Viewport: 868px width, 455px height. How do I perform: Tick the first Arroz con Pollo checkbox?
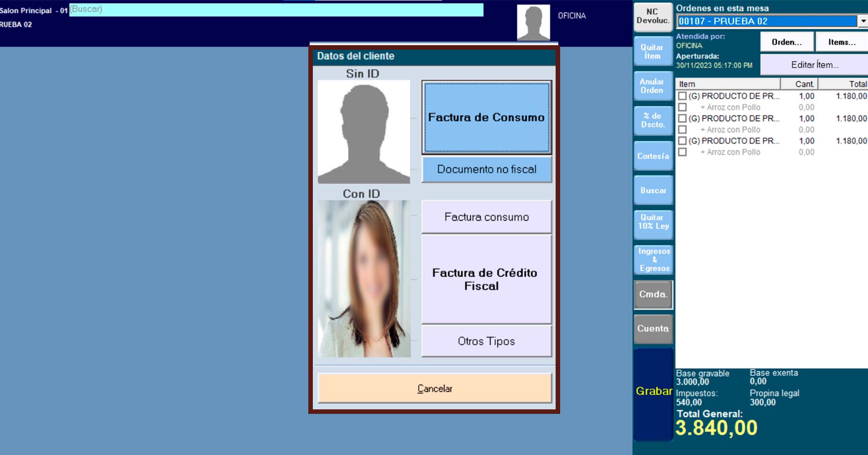[x=682, y=107]
